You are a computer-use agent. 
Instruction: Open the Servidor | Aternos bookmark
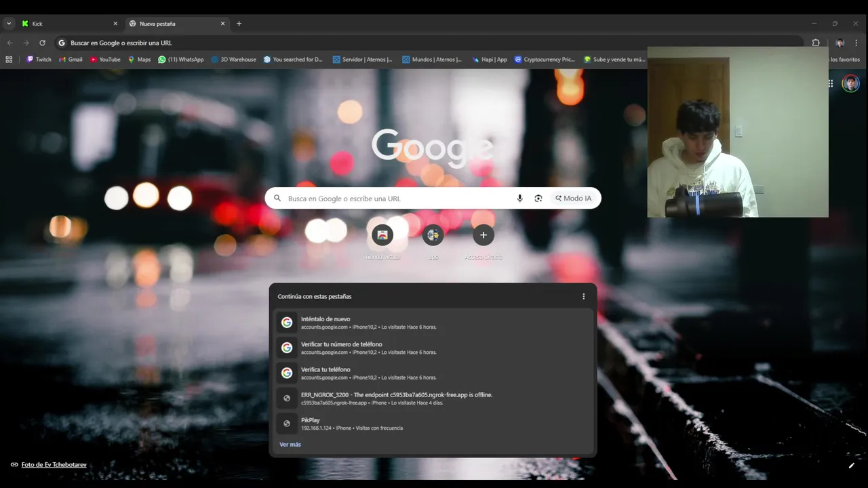point(362,60)
